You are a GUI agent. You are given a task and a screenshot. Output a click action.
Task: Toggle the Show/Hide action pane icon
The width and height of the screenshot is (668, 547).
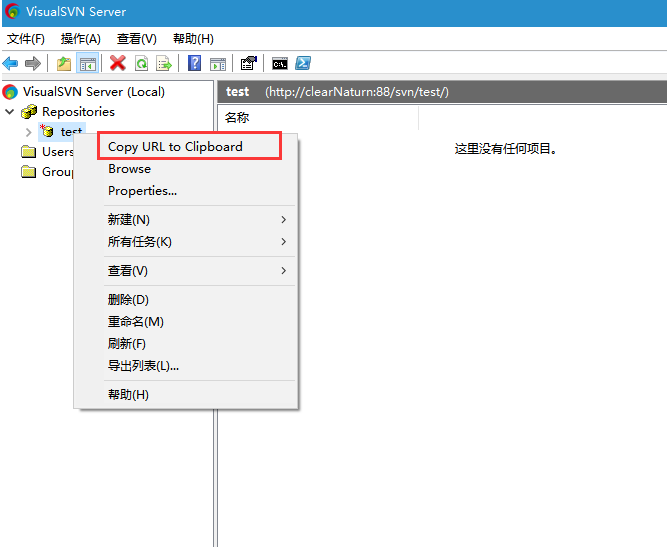(x=218, y=64)
